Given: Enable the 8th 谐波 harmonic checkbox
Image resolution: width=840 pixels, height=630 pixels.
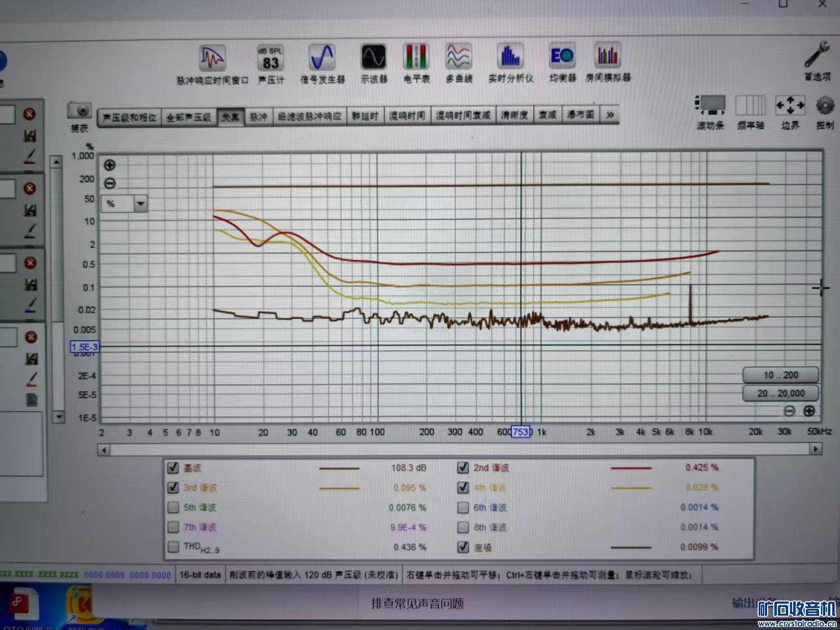Looking at the screenshot, I should coord(463,527).
